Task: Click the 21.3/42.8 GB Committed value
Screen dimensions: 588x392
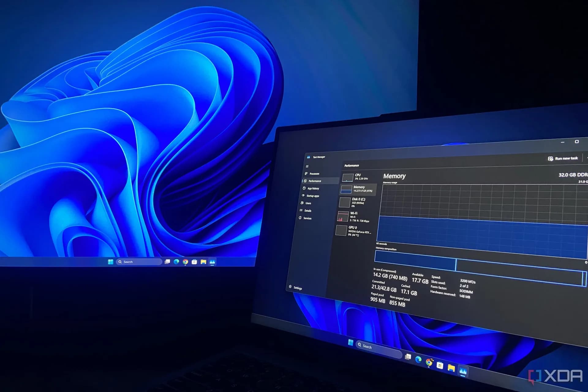Action: point(384,288)
